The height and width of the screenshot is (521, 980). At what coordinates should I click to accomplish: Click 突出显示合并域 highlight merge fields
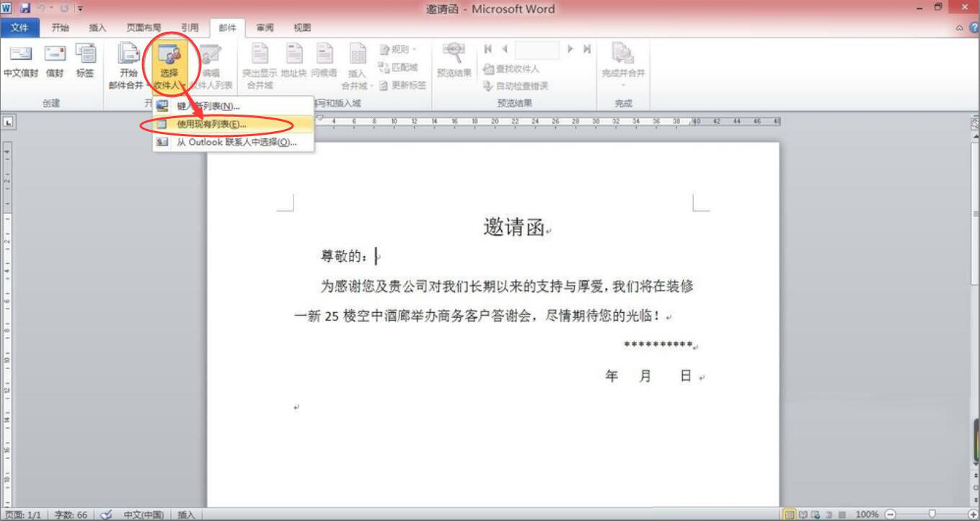(260, 67)
